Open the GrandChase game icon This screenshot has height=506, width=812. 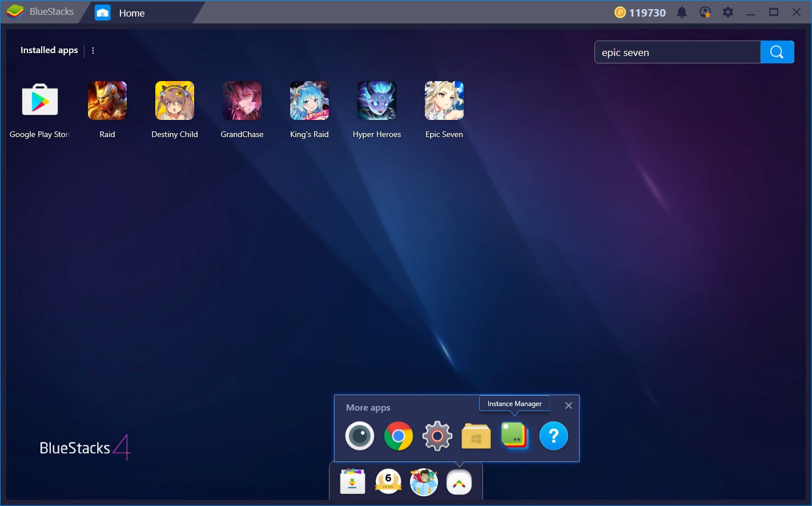click(x=242, y=101)
